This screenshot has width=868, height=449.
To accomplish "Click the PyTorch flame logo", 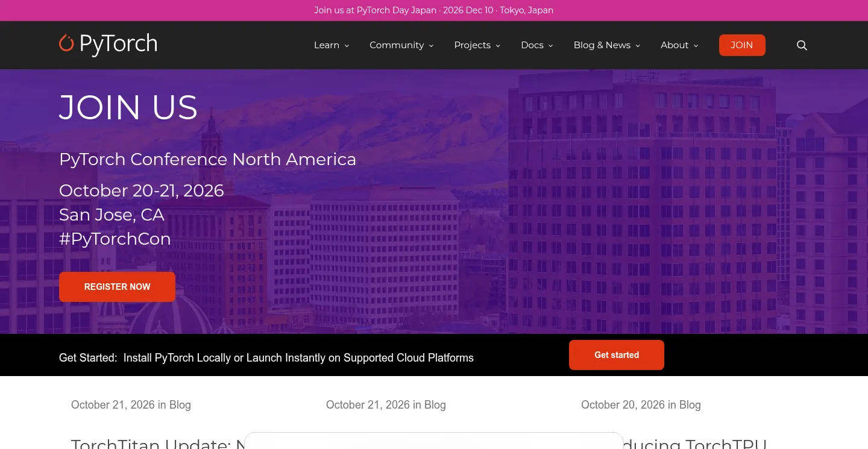I will tap(66, 43).
